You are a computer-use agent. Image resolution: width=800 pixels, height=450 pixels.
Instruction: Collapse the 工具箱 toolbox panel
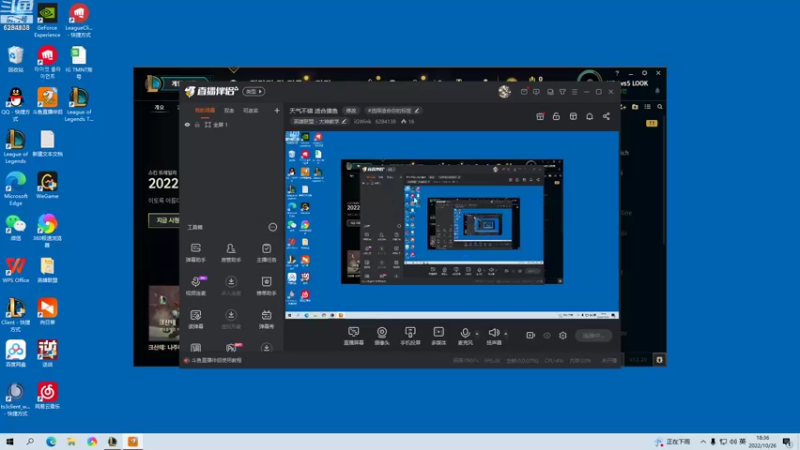272,227
